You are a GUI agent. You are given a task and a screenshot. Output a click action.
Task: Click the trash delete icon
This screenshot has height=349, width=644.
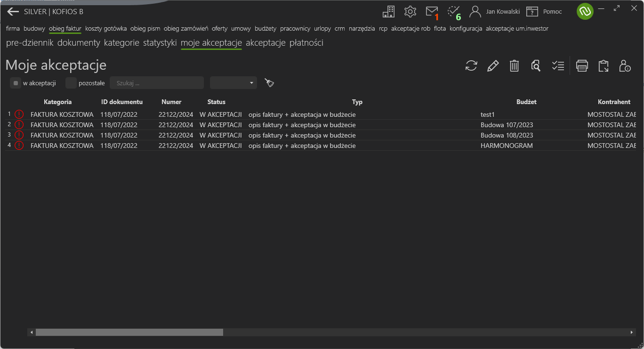(x=514, y=66)
